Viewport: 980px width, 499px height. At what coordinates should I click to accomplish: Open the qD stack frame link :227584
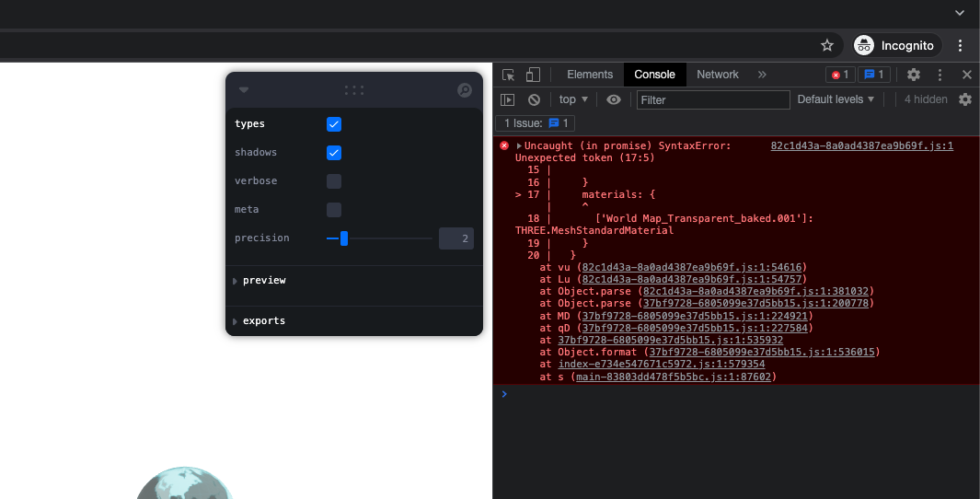click(x=695, y=328)
